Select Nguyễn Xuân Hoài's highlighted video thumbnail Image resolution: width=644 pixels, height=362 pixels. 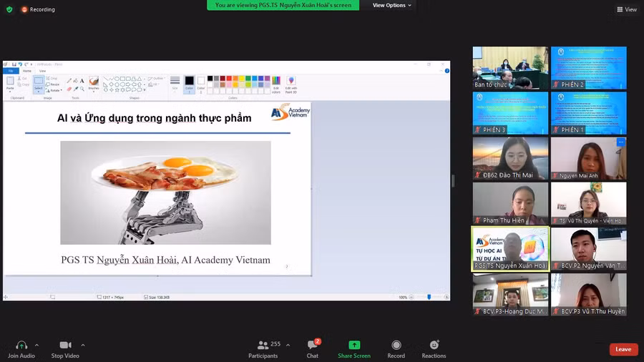(x=510, y=248)
